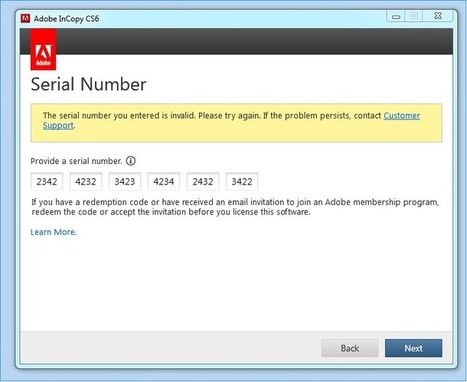Click the Adobe logo badge
The image size is (467, 382).
[43, 49]
